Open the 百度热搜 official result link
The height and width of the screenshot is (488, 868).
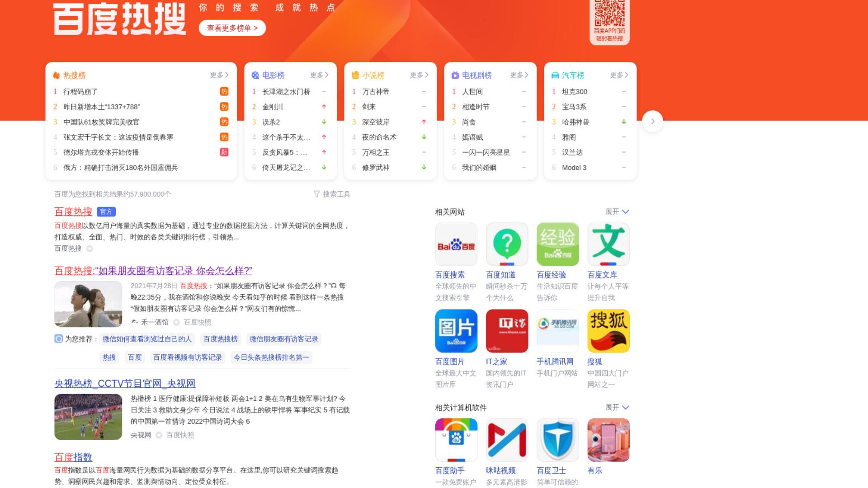coord(73,211)
